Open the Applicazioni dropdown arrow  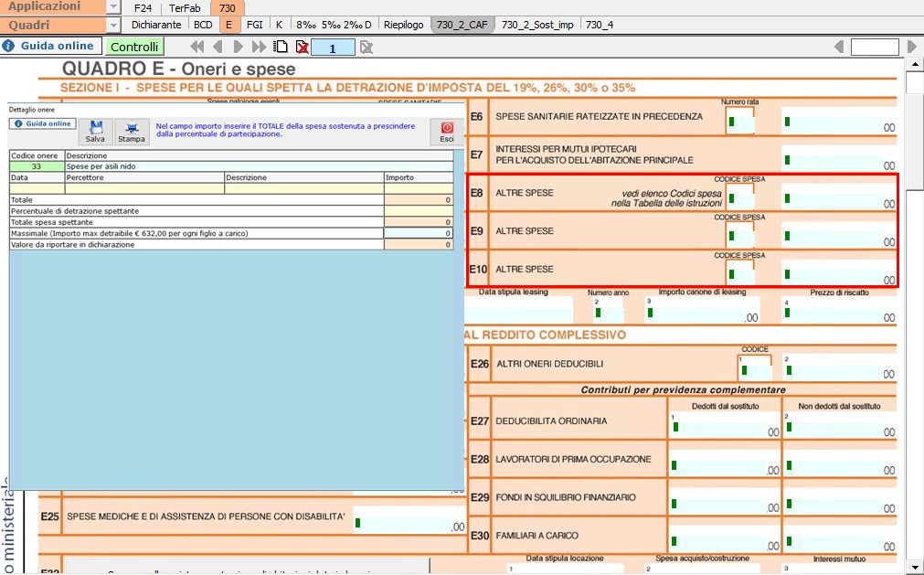tap(113, 7)
